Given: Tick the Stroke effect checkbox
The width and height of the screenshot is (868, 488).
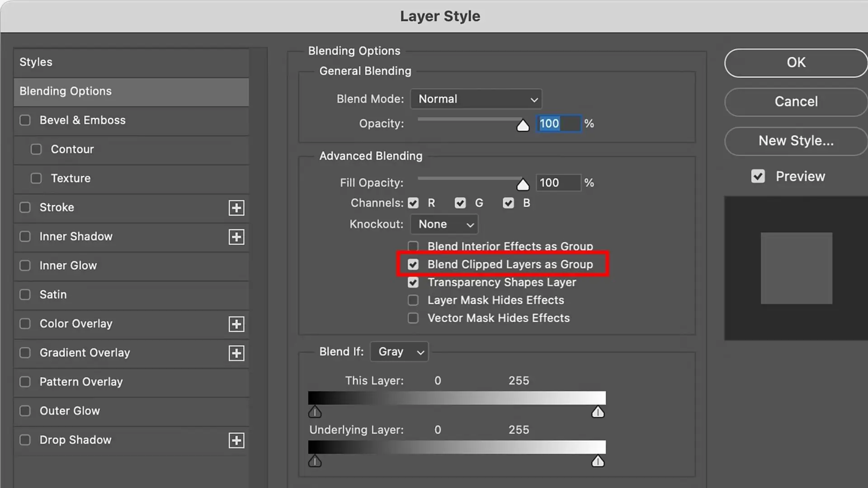Looking at the screenshot, I should point(25,207).
